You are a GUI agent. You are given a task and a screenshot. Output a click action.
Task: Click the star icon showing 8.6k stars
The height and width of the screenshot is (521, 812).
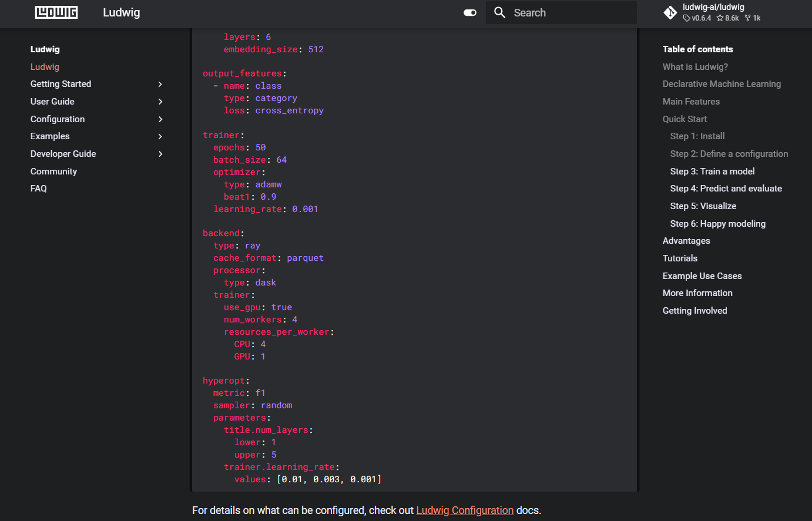tap(720, 18)
